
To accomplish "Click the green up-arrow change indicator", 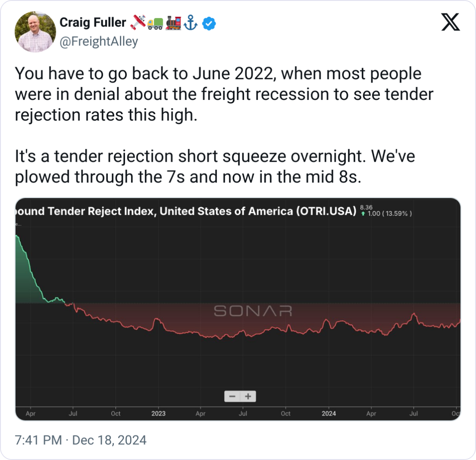I will [363, 214].
